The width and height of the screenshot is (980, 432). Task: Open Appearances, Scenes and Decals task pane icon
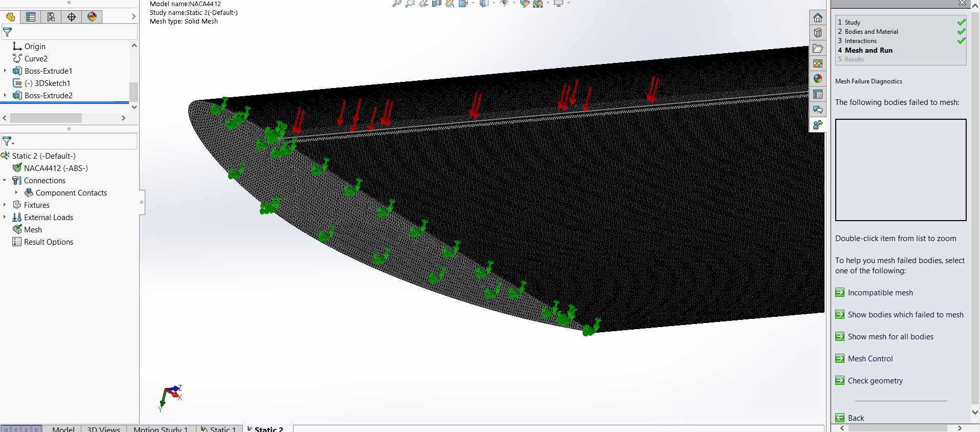(x=817, y=79)
